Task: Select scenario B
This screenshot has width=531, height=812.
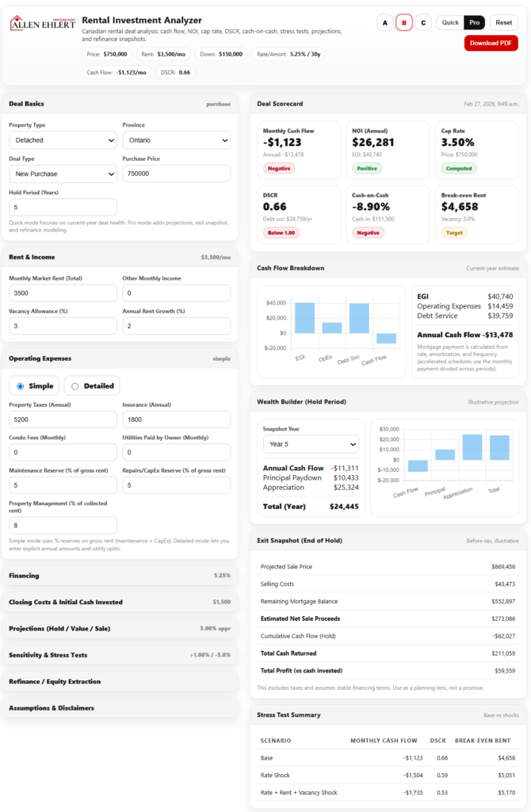Action: (404, 23)
